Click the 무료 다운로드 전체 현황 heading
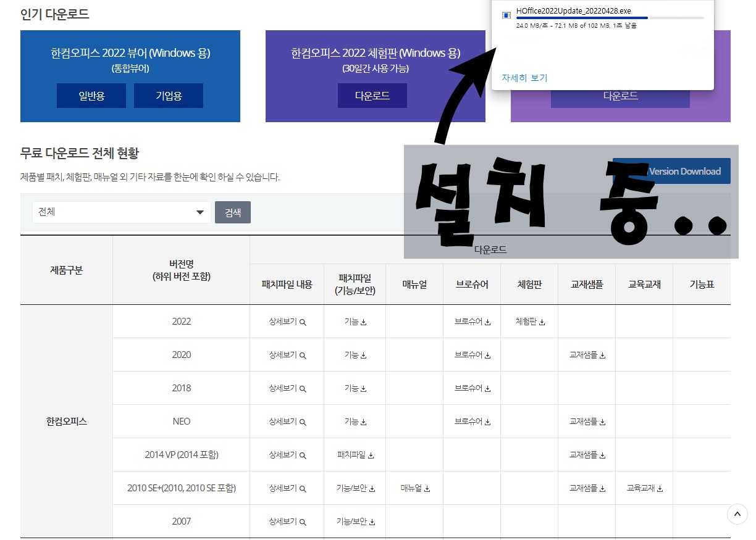756x540 pixels. [x=80, y=153]
